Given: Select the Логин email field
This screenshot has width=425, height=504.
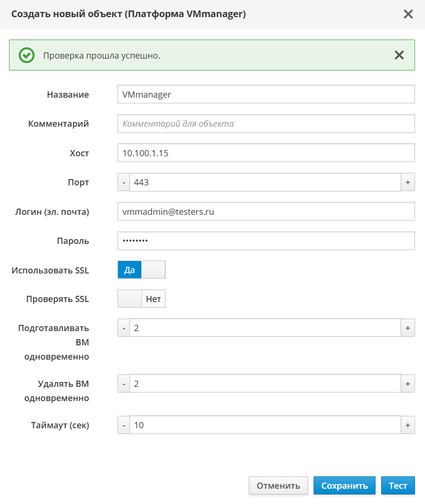Looking at the screenshot, I should click(x=266, y=212).
